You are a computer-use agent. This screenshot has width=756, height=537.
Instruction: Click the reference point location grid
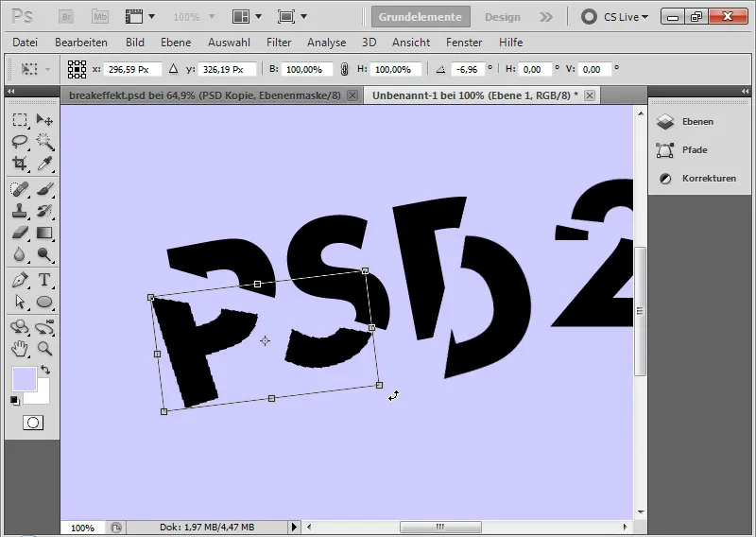77,69
